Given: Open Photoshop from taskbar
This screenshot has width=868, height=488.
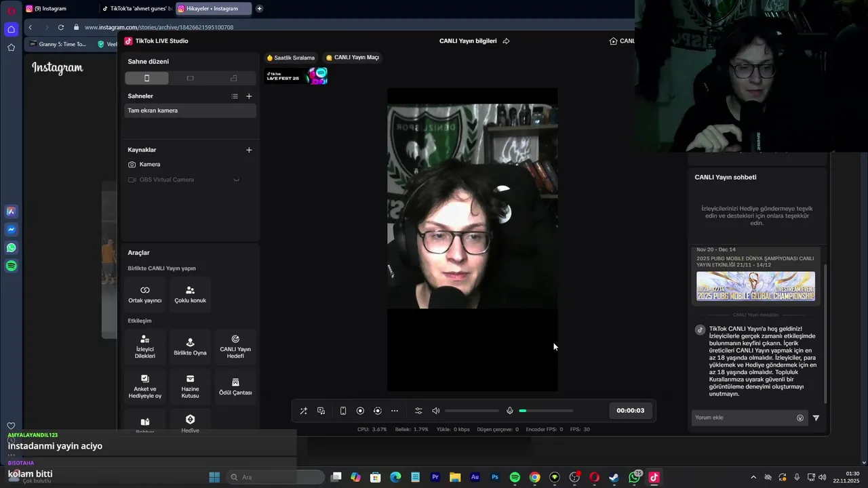Looking at the screenshot, I should point(495,477).
